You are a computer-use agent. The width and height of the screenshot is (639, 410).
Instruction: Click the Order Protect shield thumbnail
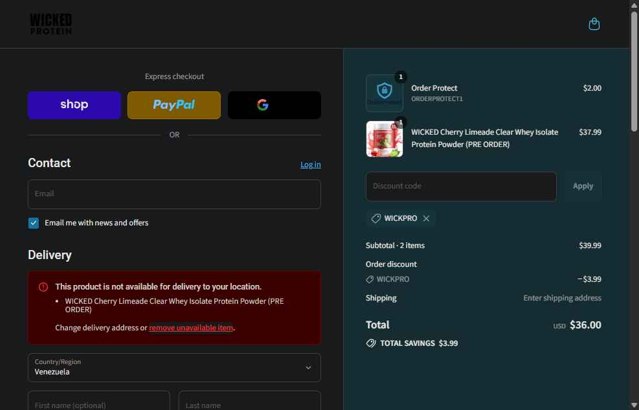384,93
